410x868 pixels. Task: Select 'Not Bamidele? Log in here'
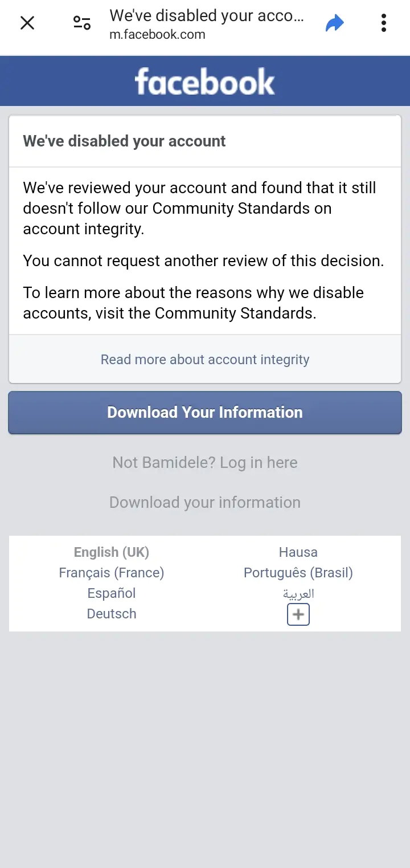pyautogui.click(x=205, y=462)
